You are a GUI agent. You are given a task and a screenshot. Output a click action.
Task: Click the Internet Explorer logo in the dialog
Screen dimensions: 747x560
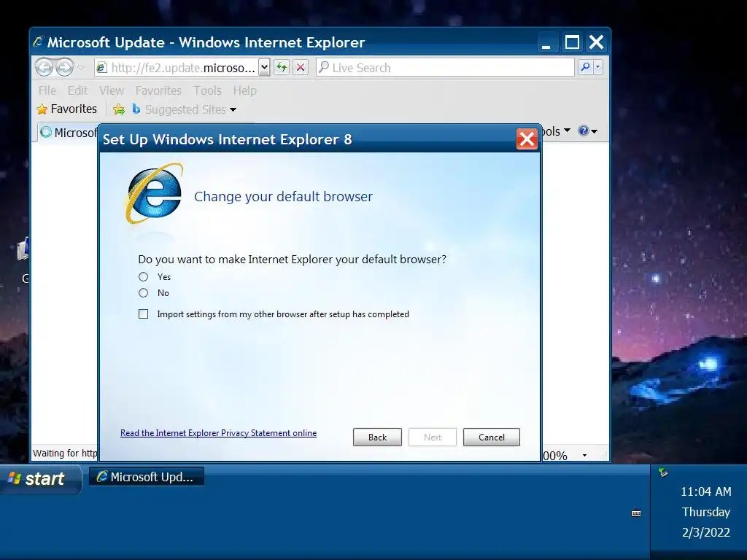[155, 193]
